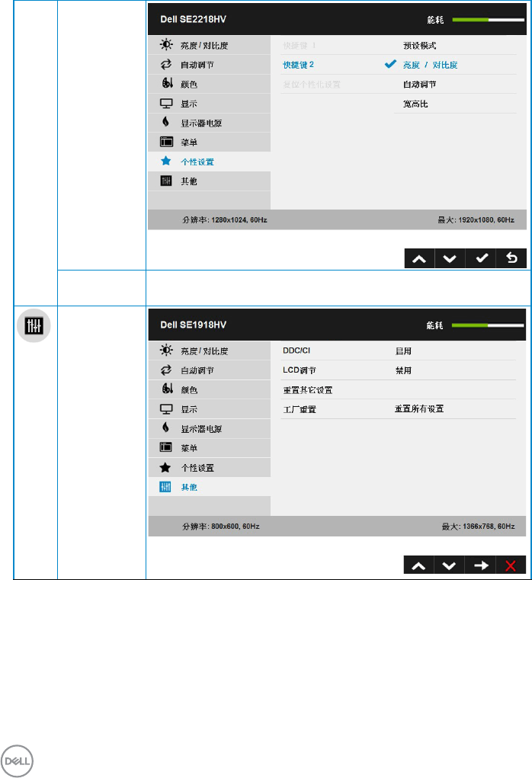
Task: Pick checked 亮度 / 对比度 shortcut option
Action: point(430,65)
